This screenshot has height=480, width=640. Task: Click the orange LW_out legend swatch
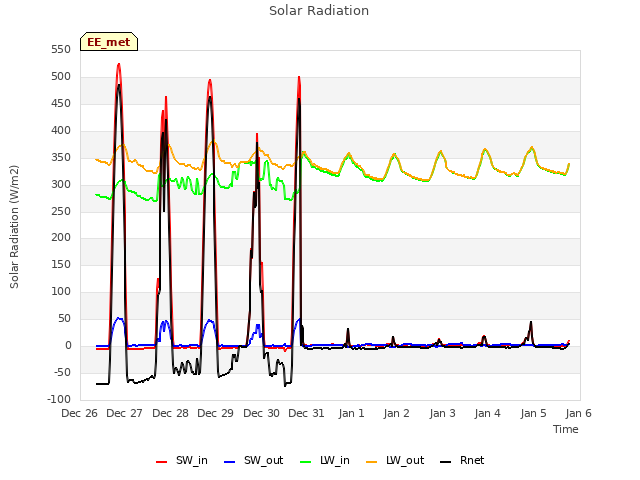click(372, 462)
